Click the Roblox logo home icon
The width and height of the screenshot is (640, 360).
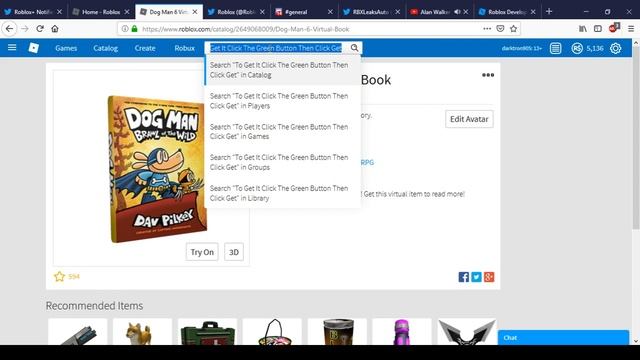coord(33,48)
